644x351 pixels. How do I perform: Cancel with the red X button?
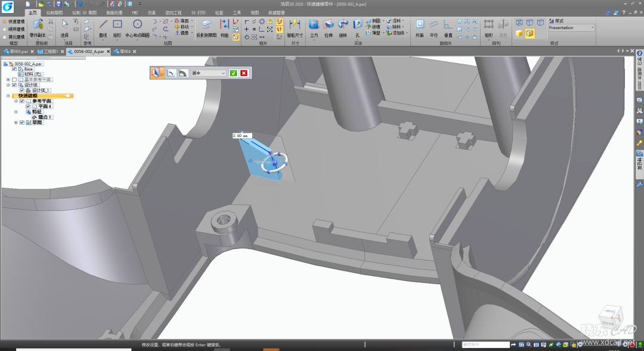click(x=244, y=73)
